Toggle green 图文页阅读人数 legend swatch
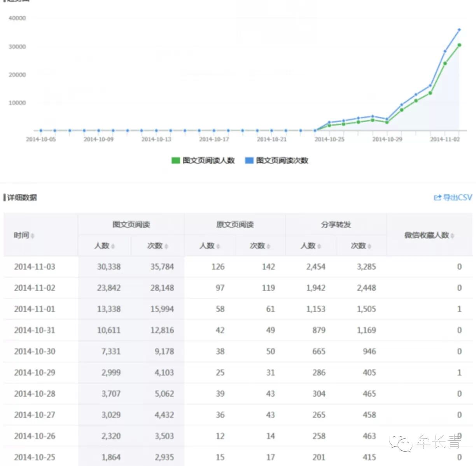This screenshot has width=476, height=466. (175, 160)
